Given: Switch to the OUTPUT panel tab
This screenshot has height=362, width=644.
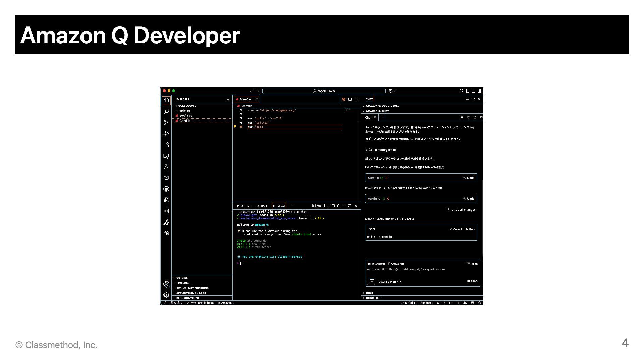Looking at the screenshot, I should click(x=262, y=206).
